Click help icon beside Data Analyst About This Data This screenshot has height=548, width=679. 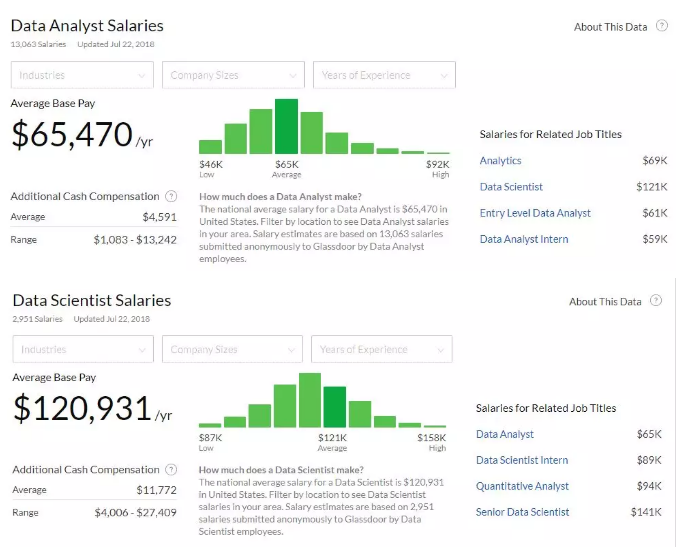pos(661,26)
